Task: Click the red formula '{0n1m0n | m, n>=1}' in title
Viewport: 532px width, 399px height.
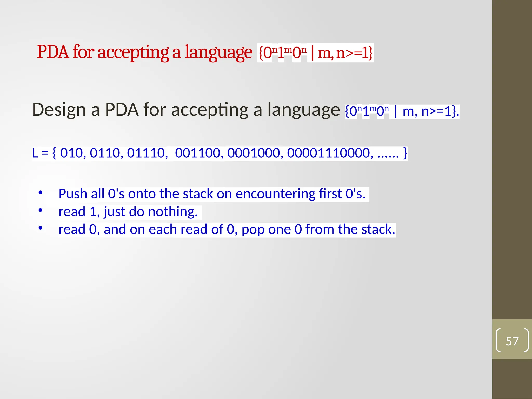Action: point(316,52)
